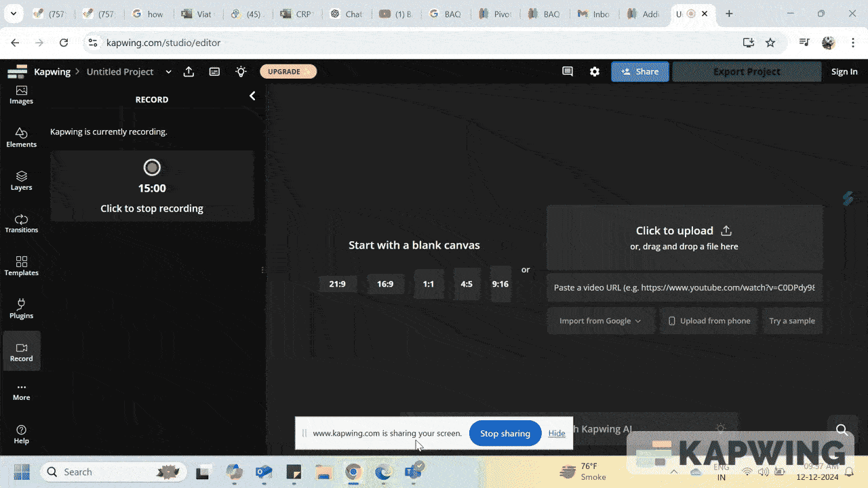Reload the page
868x488 pixels.
point(64,42)
